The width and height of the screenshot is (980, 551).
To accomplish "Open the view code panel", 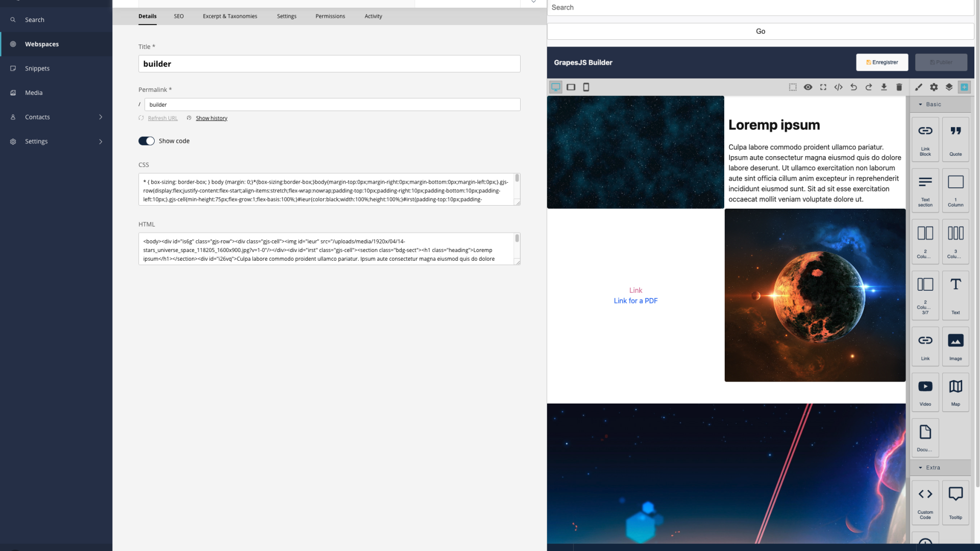I will (838, 87).
